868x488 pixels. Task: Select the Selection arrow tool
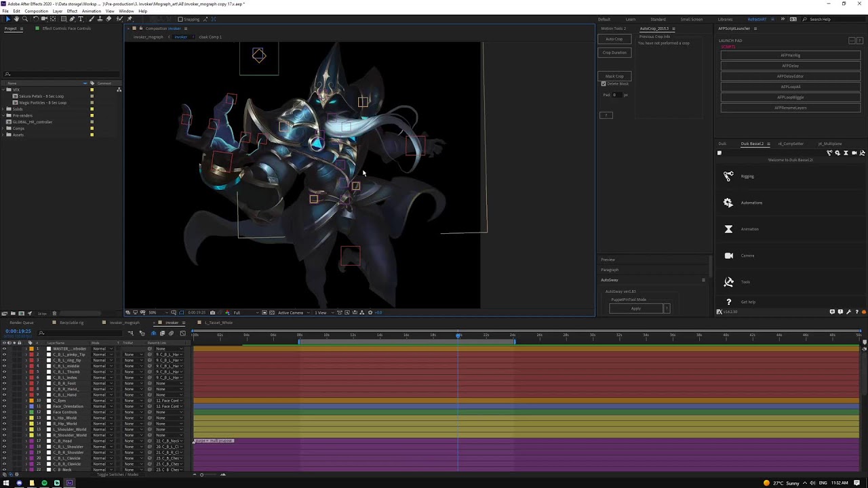pyautogui.click(x=8, y=19)
